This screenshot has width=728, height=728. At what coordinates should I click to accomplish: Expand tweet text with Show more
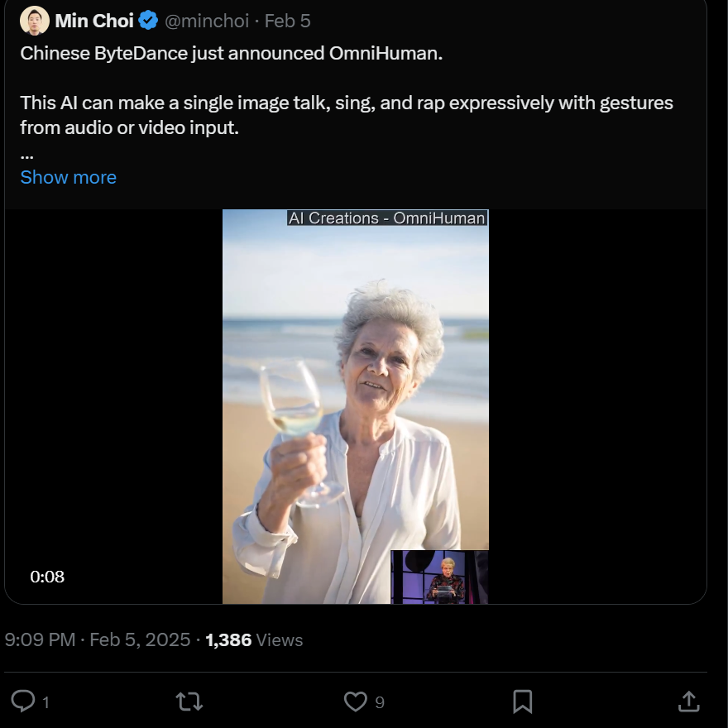tap(68, 177)
